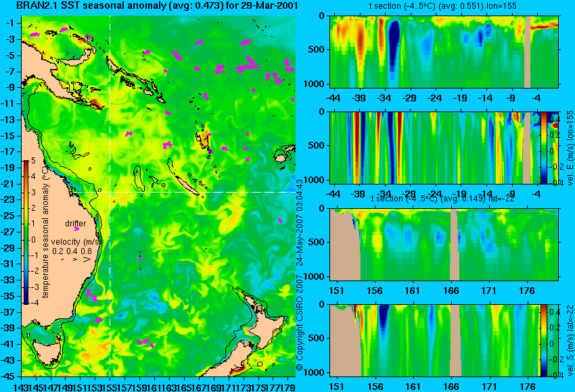Select the temperature section plot at lat=-22
Image resolution: width=575 pixels, height=392 pixels.
click(x=444, y=245)
